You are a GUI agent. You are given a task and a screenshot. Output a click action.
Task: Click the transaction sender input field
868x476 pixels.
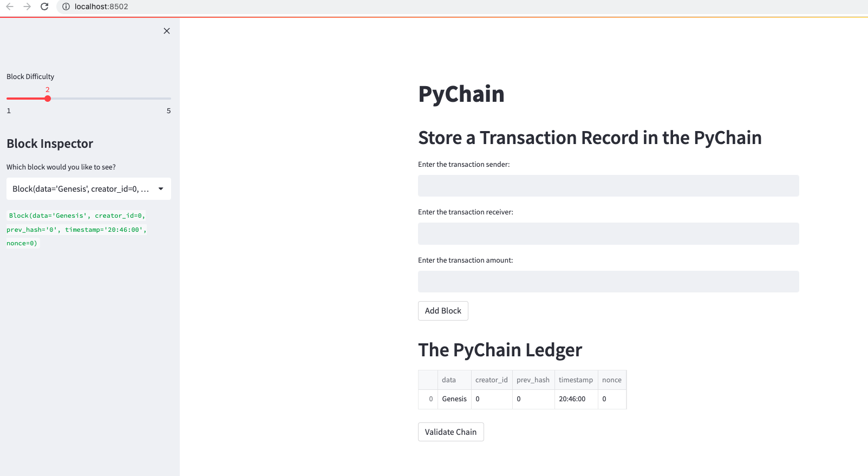608,185
